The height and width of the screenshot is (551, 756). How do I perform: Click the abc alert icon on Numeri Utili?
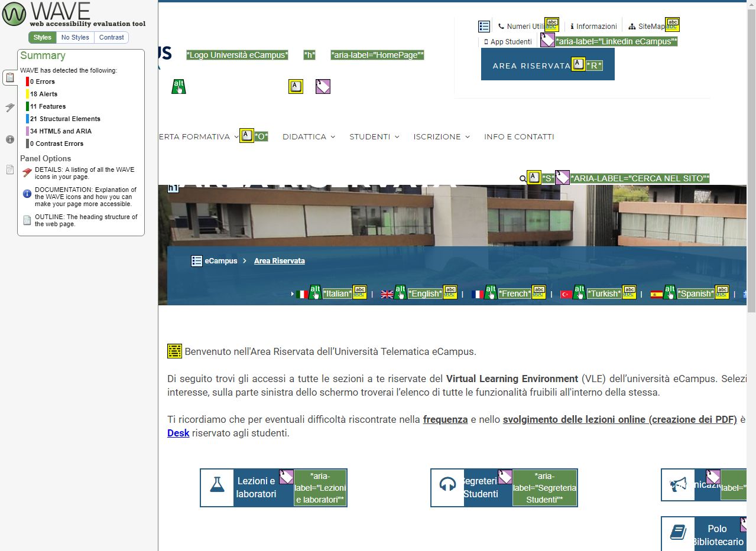(551, 25)
